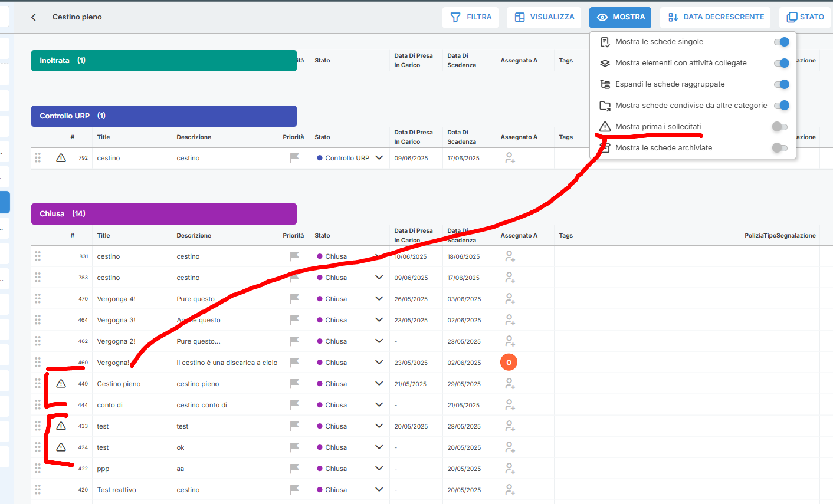
Task: Expand status dropdown for row 470
Action: pos(379,299)
